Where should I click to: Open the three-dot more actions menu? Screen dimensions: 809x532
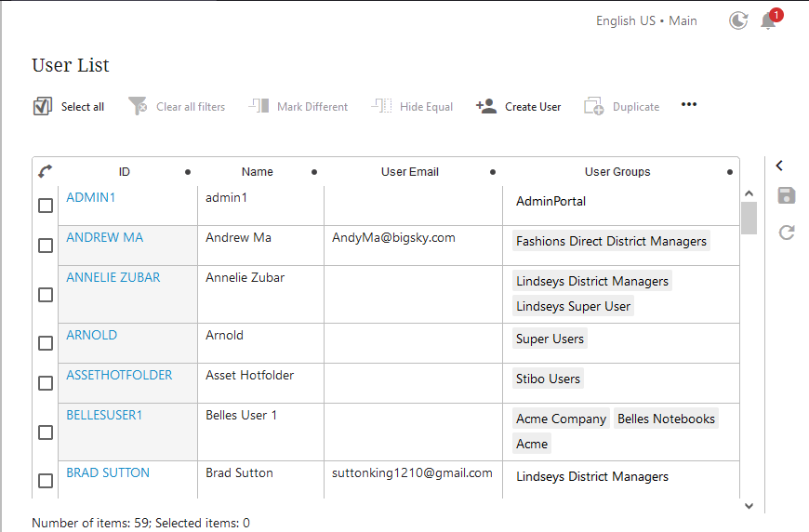(689, 105)
